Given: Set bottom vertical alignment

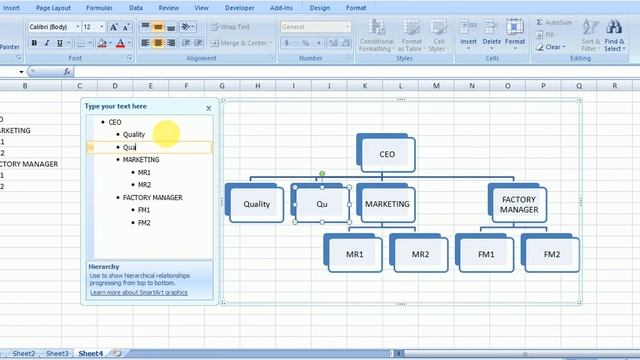Looking at the screenshot, I should (171, 27).
